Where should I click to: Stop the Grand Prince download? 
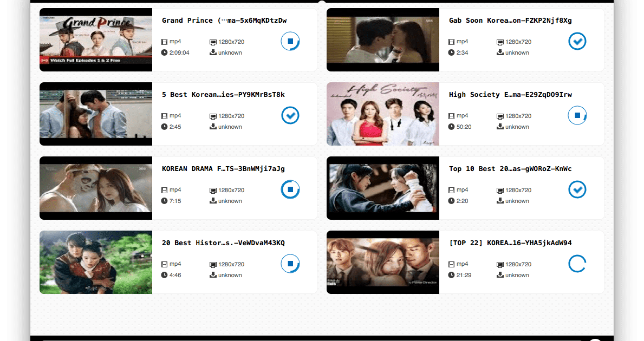coord(290,41)
